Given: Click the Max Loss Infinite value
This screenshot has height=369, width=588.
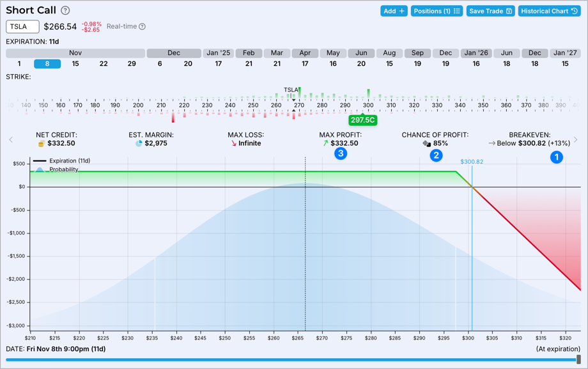Looking at the screenshot, I should click(x=250, y=143).
